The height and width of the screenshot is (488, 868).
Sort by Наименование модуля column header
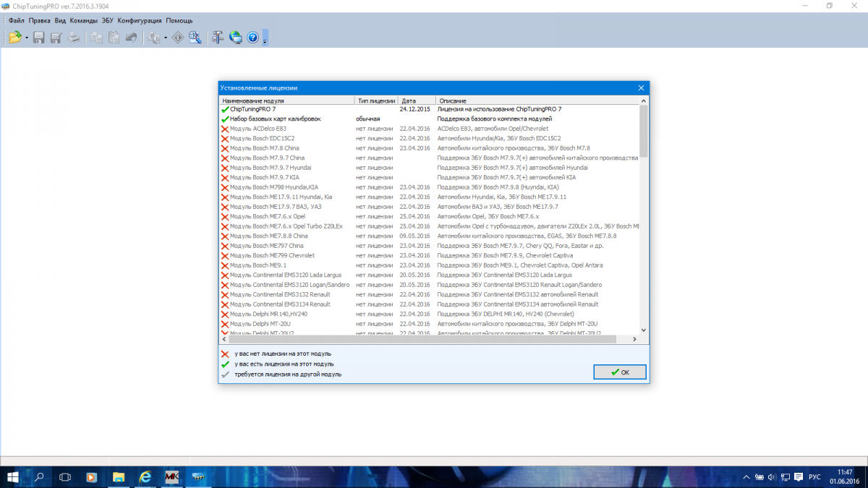[286, 100]
